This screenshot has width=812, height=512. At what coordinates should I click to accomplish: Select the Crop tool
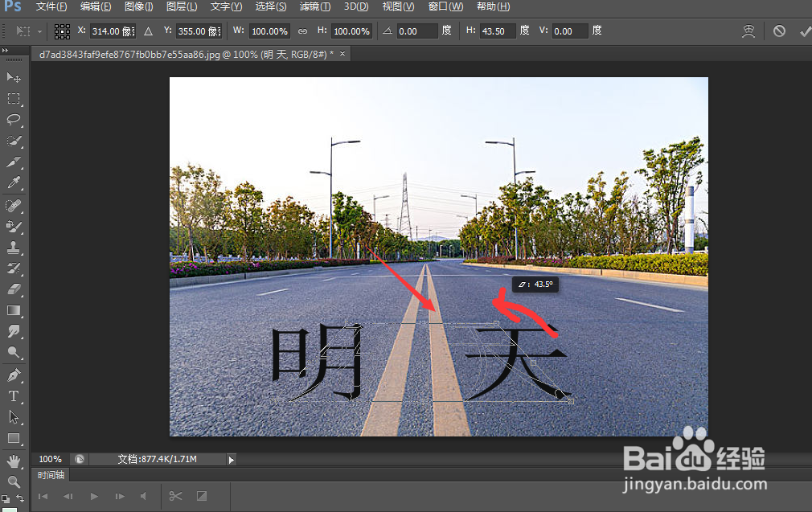click(14, 159)
